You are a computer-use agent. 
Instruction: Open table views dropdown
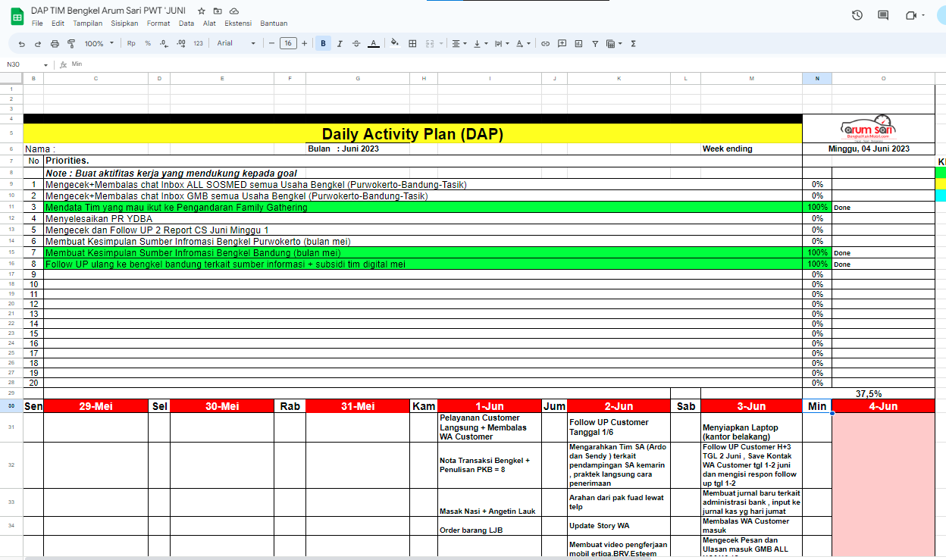(x=614, y=44)
